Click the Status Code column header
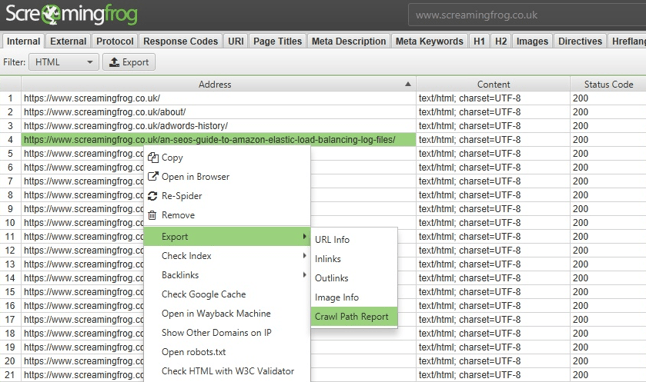The width and height of the screenshot is (646, 382). pyautogui.click(x=608, y=84)
